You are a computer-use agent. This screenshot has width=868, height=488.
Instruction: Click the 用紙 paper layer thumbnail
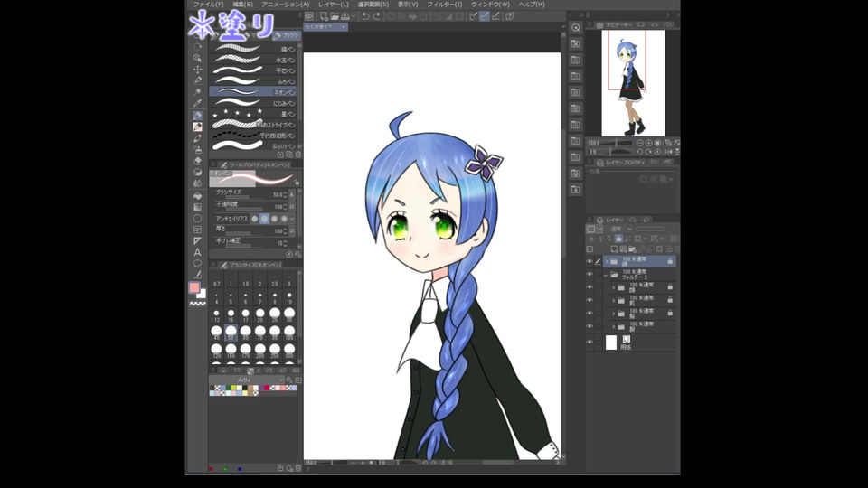(x=611, y=343)
